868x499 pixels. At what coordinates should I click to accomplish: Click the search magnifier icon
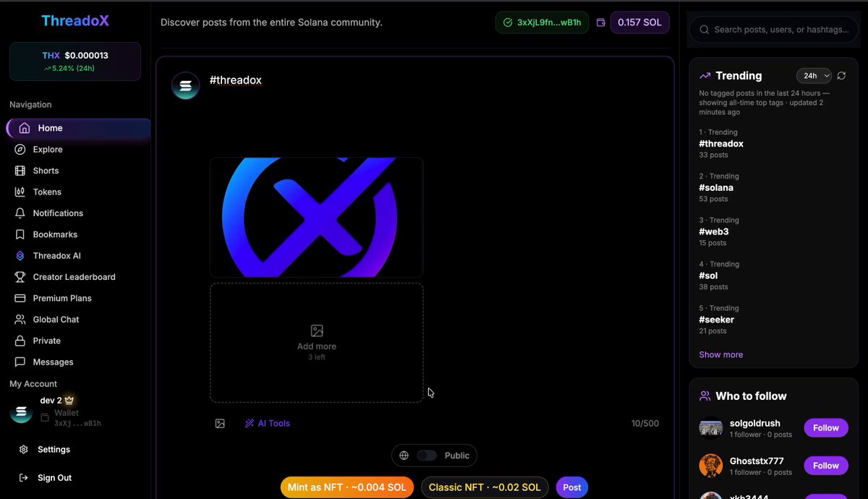704,30
